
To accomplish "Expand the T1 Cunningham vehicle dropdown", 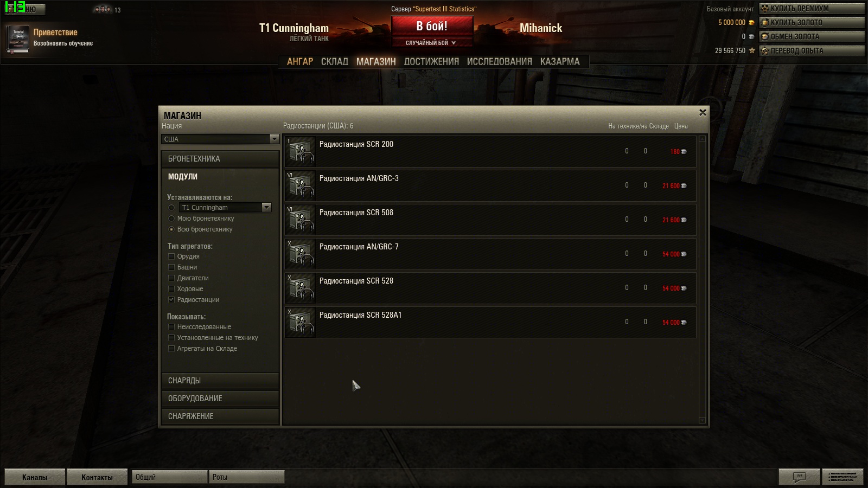I will pyautogui.click(x=225, y=208).
